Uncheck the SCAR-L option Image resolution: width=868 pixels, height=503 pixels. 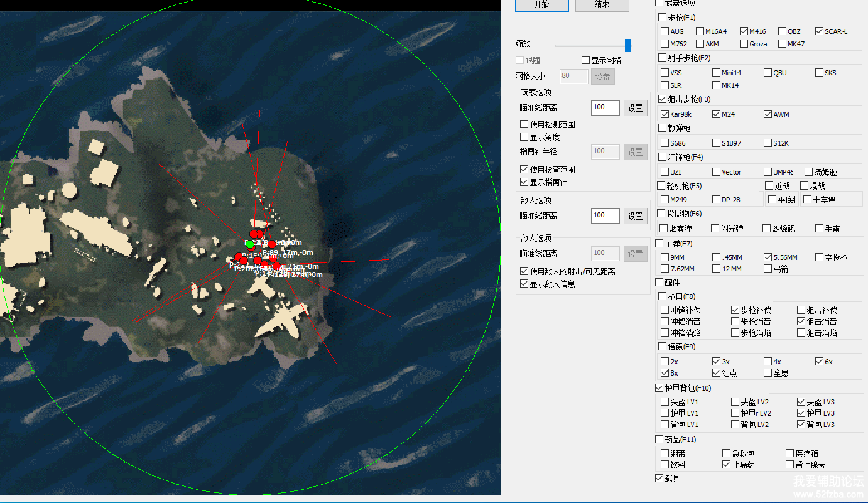[820, 31]
